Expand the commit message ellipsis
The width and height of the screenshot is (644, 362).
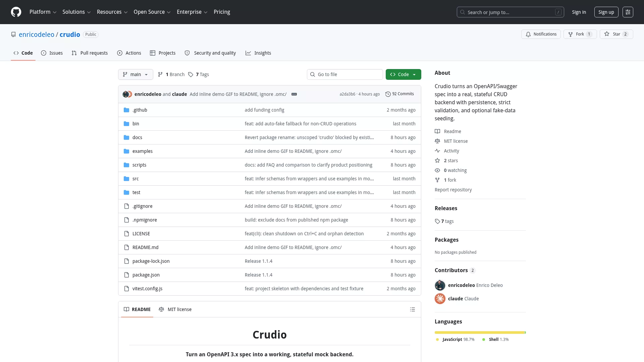click(294, 94)
